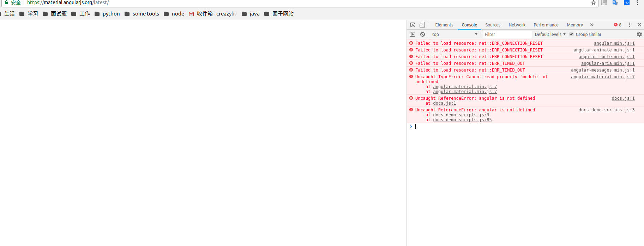Click error icon of angular.min.js failed row

[x=411, y=43]
